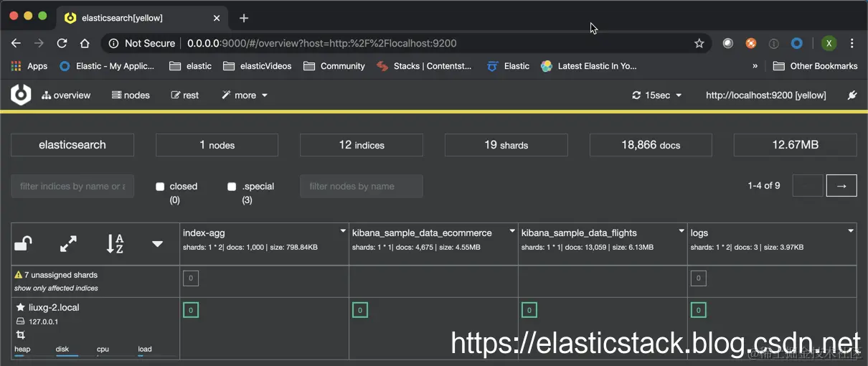Open the Chrome three-dot menu

pos(852,43)
